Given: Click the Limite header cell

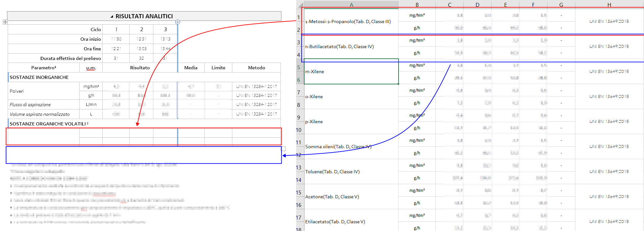Looking at the screenshot, I should click(219, 68).
